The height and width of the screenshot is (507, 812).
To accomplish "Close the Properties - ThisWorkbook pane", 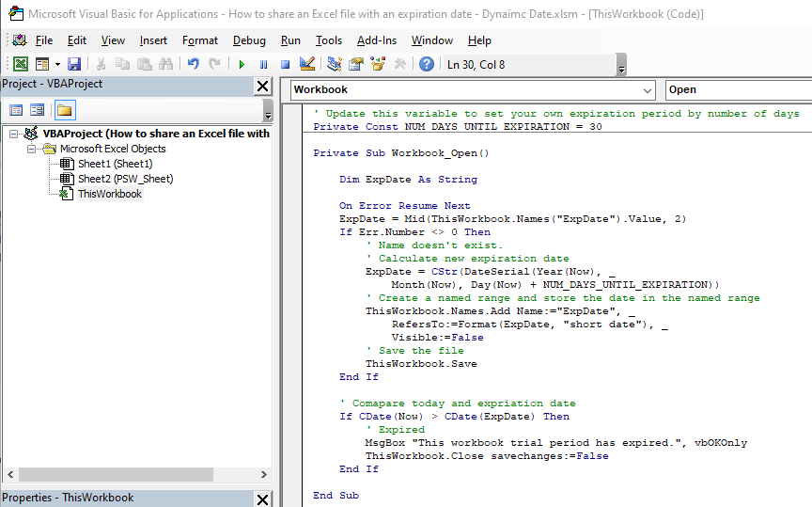I will (x=262, y=499).
